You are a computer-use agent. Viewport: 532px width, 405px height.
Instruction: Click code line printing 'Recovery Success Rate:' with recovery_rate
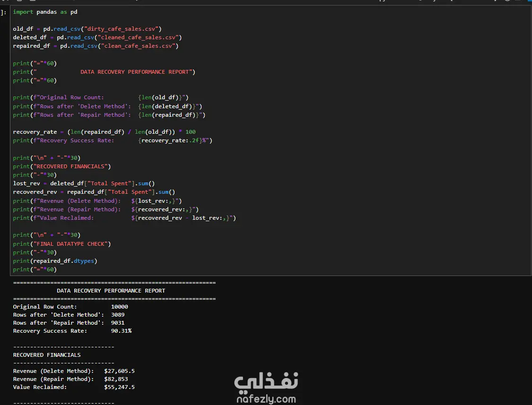coord(113,140)
